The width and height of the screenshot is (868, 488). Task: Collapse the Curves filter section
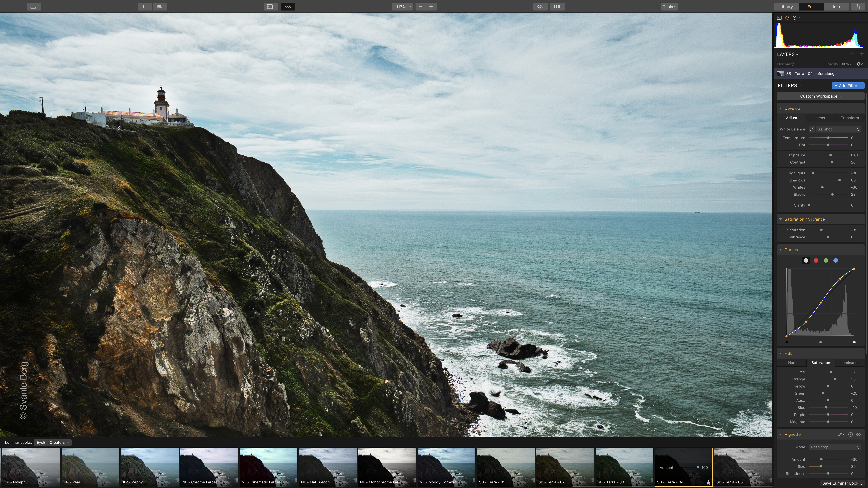tap(780, 250)
